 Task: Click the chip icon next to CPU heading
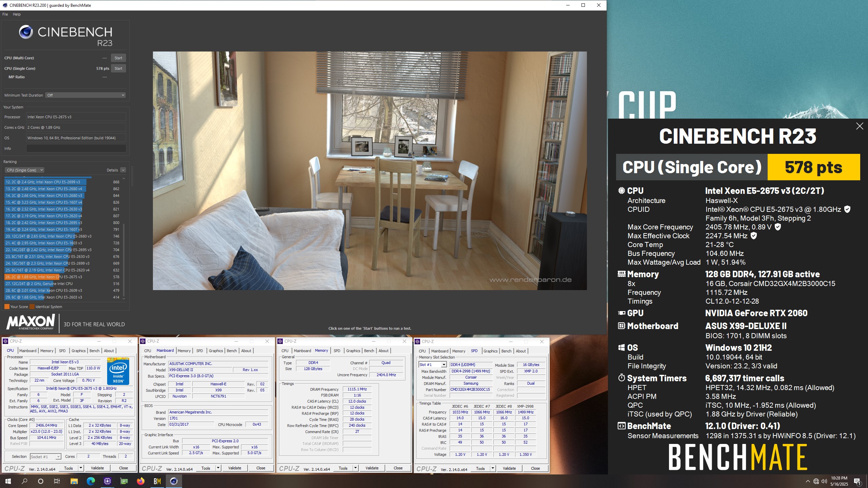coord(622,191)
